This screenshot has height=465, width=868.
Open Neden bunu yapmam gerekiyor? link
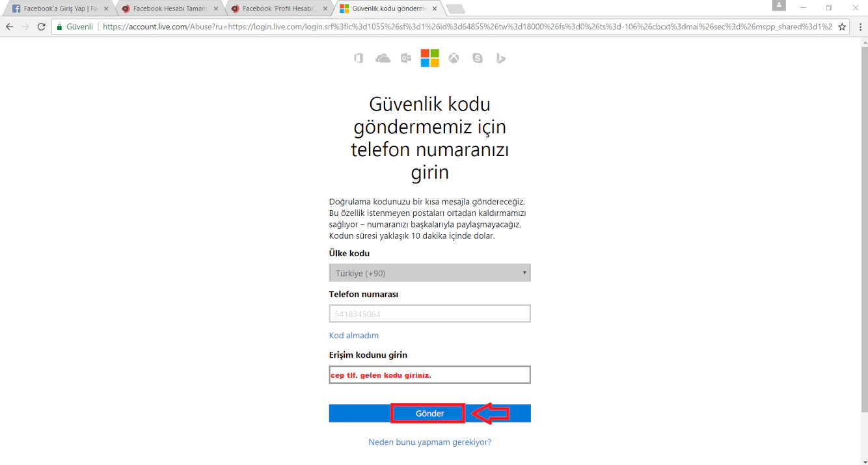click(x=430, y=442)
